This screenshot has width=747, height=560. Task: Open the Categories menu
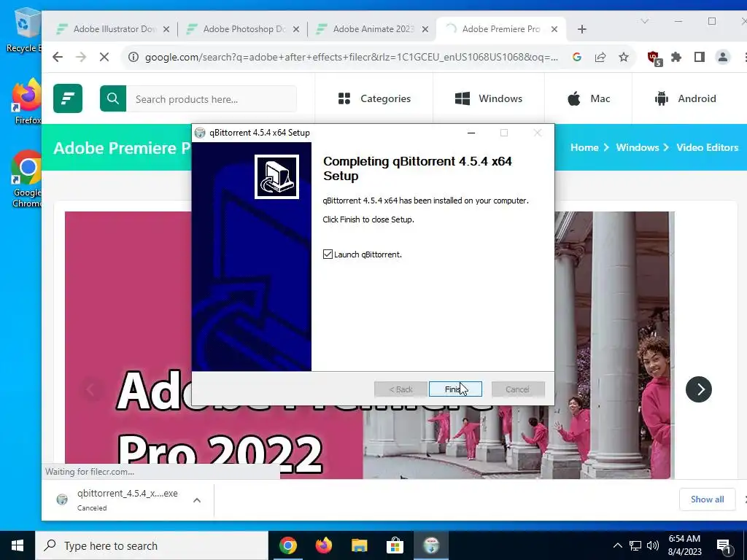point(374,98)
